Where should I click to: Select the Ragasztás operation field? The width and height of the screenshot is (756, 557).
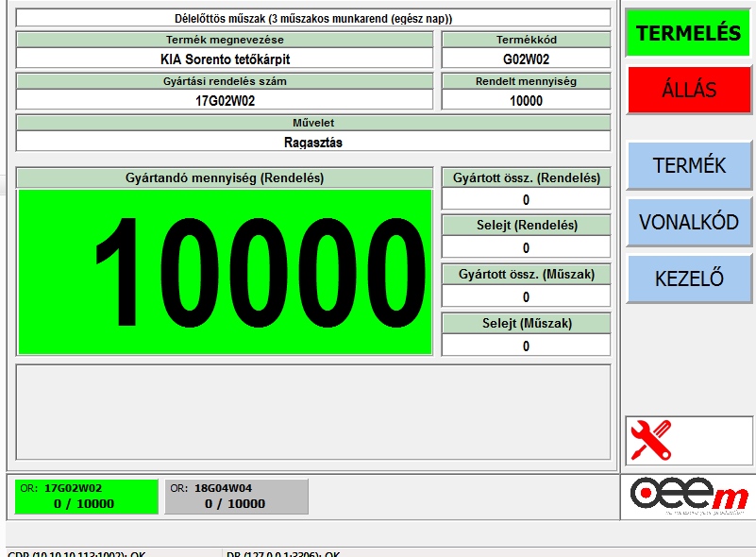(x=313, y=142)
